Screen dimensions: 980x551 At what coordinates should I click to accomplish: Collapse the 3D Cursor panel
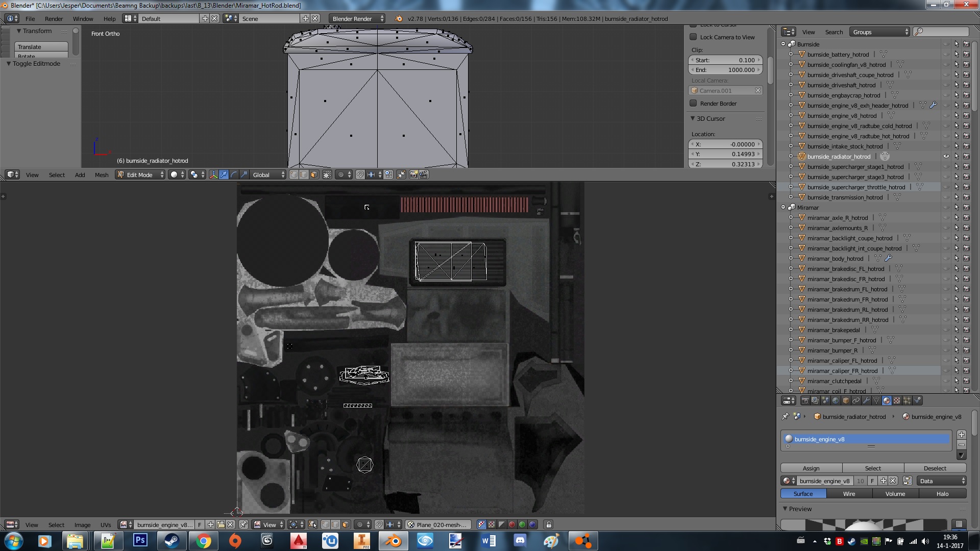693,118
